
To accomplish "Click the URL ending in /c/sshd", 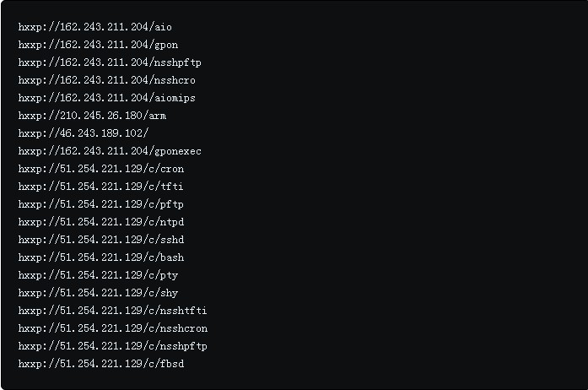I will 100,240.
